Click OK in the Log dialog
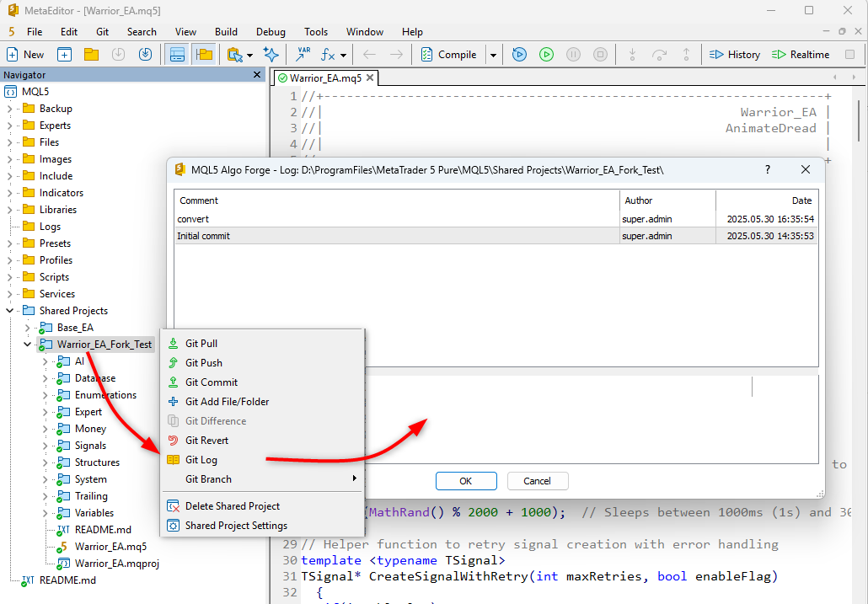868x604 pixels. (466, 481)
